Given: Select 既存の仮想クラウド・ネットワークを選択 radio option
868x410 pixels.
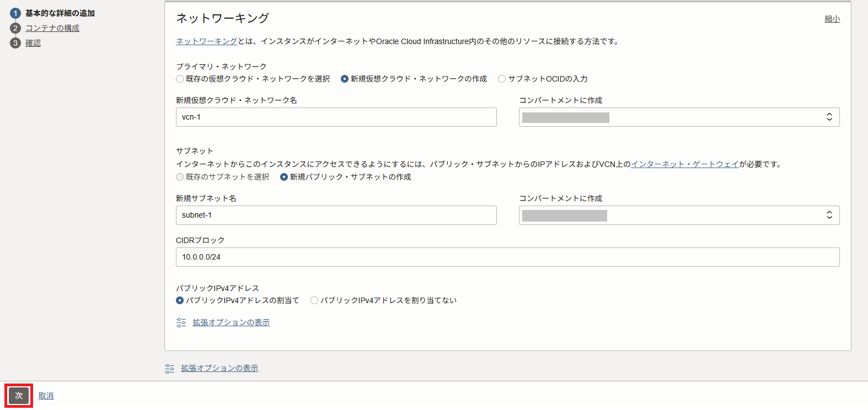Looking at the screenshot, I should 180,79.
